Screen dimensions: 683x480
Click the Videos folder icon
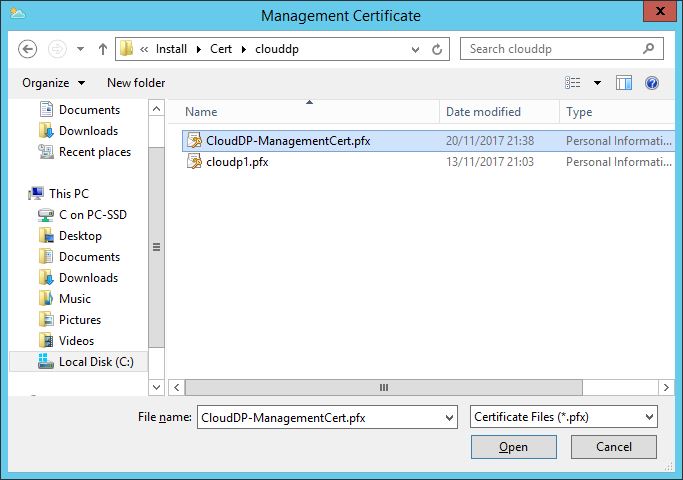(46, 341)
